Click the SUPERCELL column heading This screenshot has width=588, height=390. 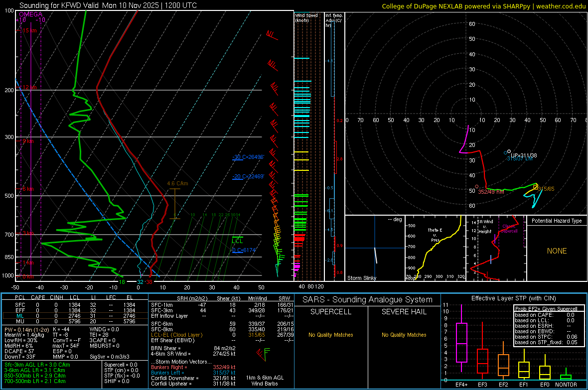coord(331,312)
